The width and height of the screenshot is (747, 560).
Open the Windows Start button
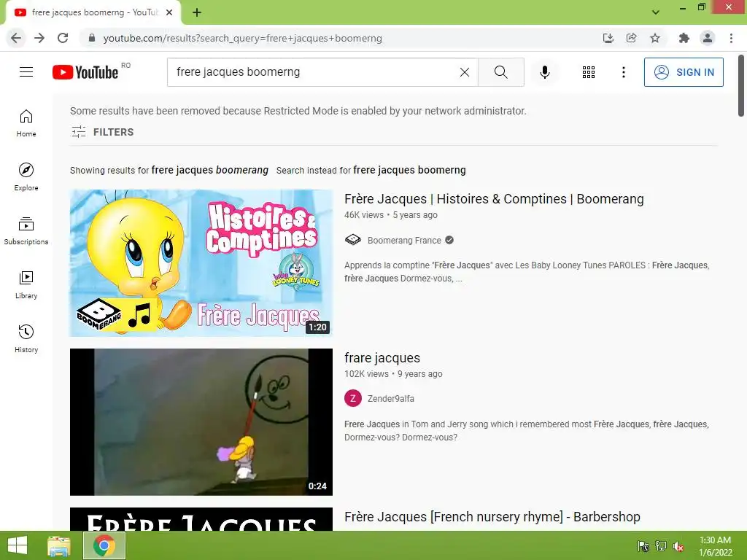pos(18,545)
